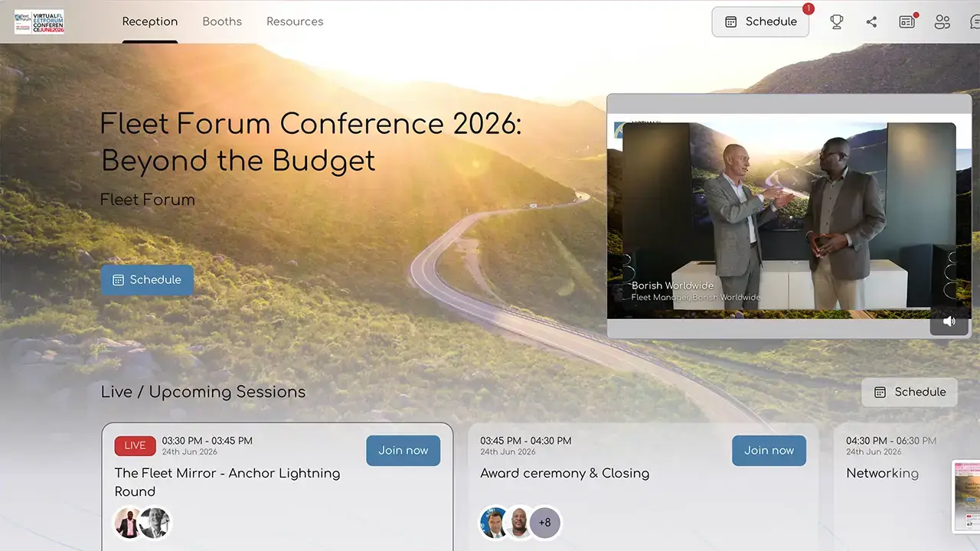980x551 pixels.
Task: Switch to the Booths tab
Action: point(222,21)
